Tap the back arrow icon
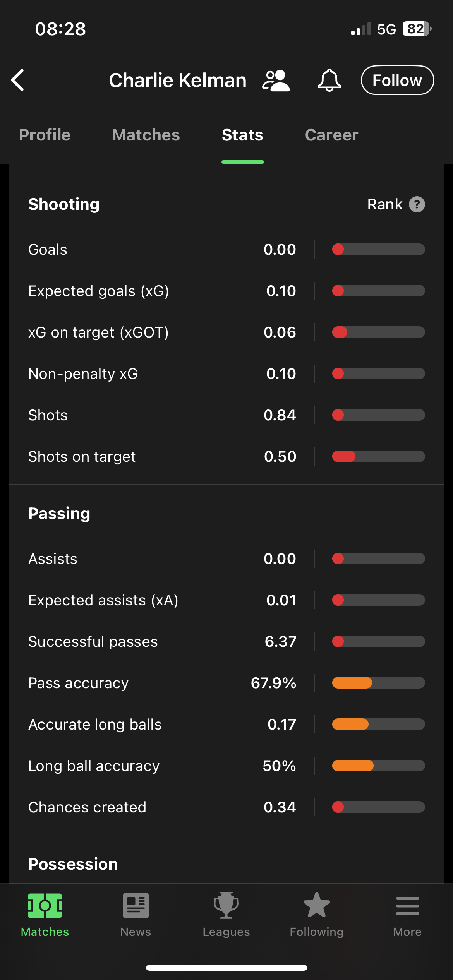 tap(18, 80)
